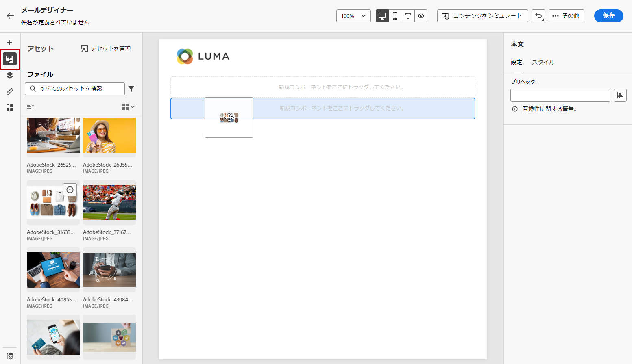The width and height of the screenshot is (632, 364).
Task: Select AdobeStock_31633 clothing thumbnail
Action: [53, 202]
